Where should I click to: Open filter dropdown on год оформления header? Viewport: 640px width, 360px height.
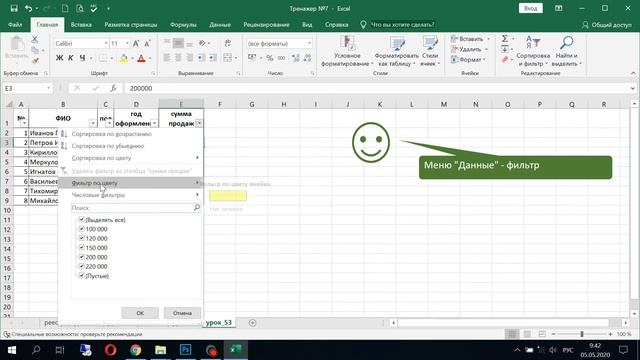coord(154,123)
